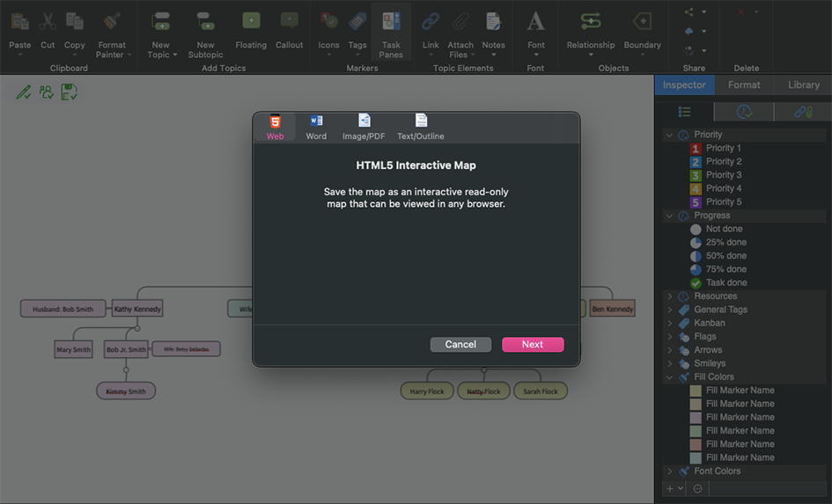Switch to the link attachments pane icon

tap(803, 112)
